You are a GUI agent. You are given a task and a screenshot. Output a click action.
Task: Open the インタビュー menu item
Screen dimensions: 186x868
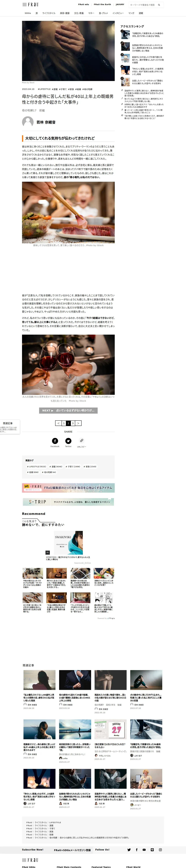click(x=118, y=13)
